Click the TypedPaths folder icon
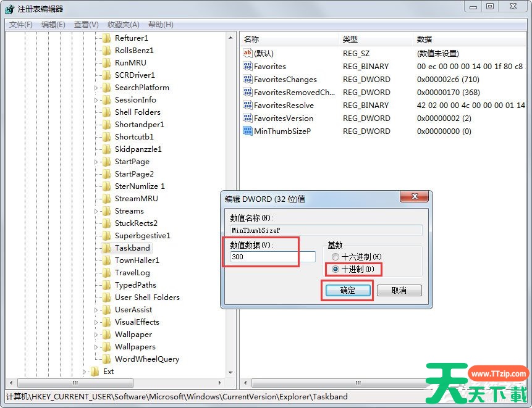 tap(106, 285)
